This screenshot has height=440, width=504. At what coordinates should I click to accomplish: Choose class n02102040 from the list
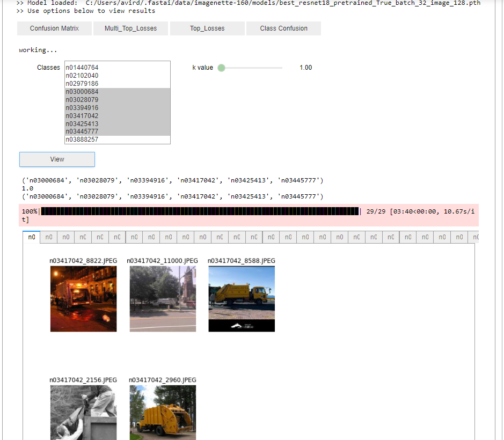[82, 76]
